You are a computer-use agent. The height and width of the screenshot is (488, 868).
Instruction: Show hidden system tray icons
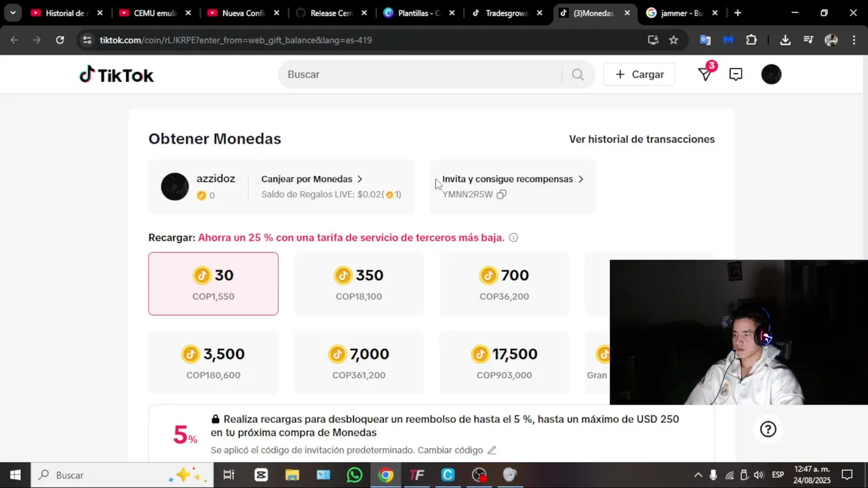[698, 475]
